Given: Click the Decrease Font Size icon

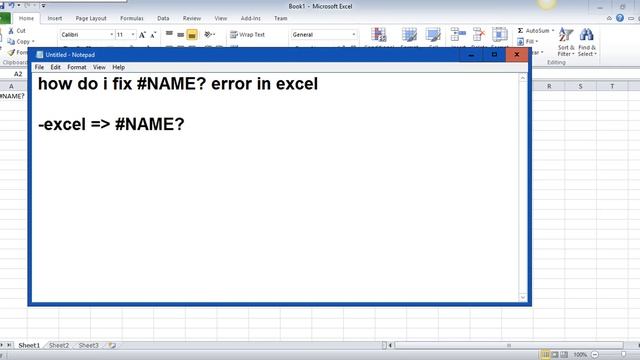Looking at the screenshot, I should [153, 35].
